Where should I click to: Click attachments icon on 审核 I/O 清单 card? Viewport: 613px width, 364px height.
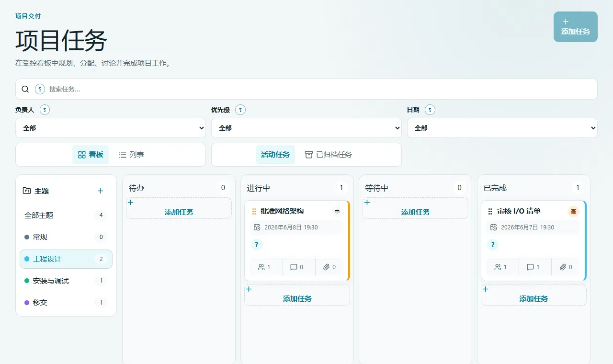pos(563,267)
